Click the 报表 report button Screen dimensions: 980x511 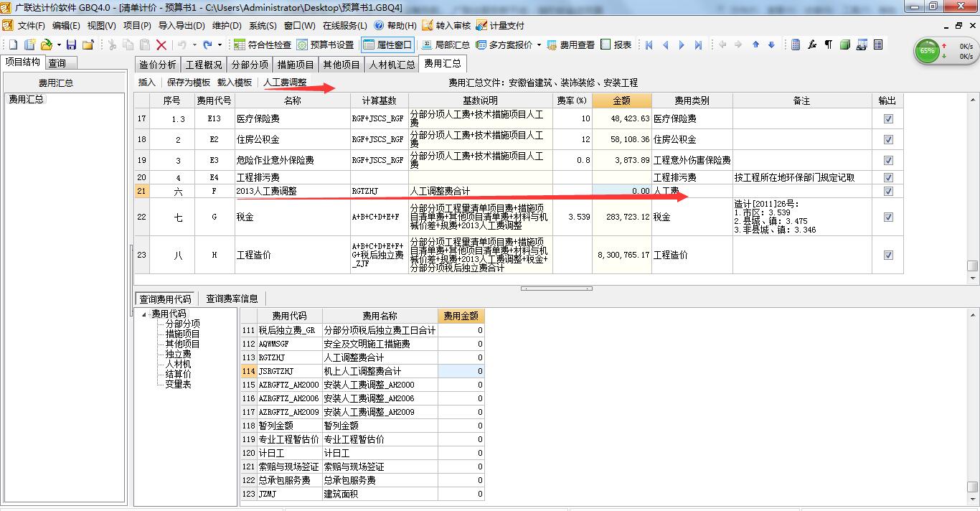tap(616, 44)
